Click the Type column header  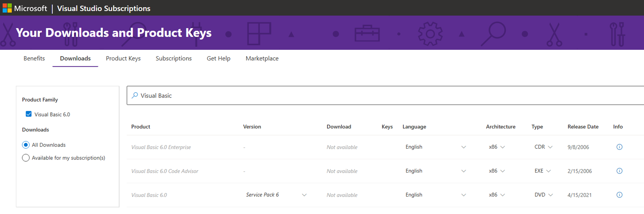[537, 127]
